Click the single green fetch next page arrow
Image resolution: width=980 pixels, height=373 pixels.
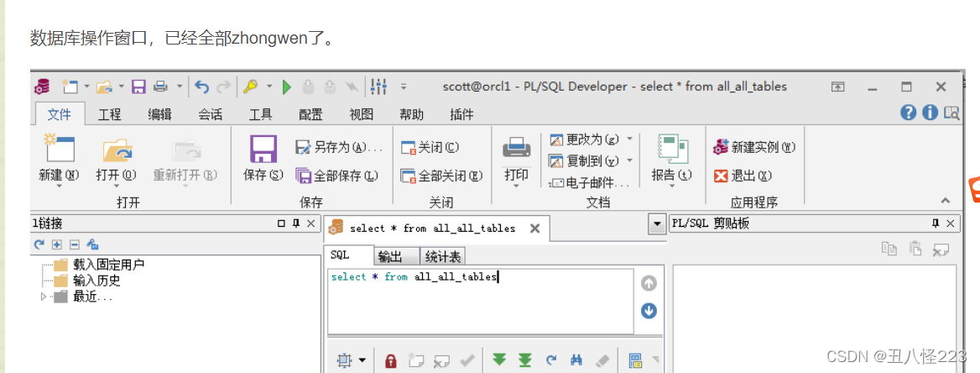pos(498,360)
